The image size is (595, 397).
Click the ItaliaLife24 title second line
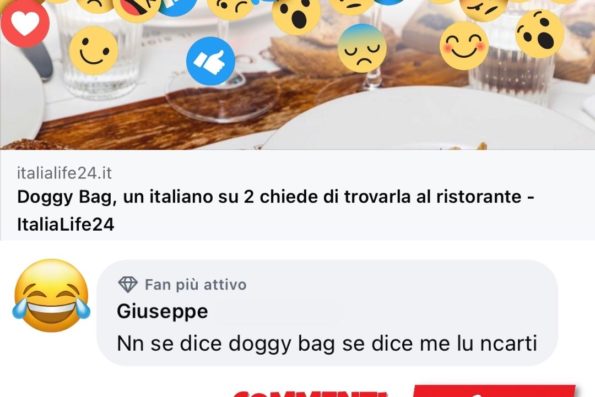point(66,224)
